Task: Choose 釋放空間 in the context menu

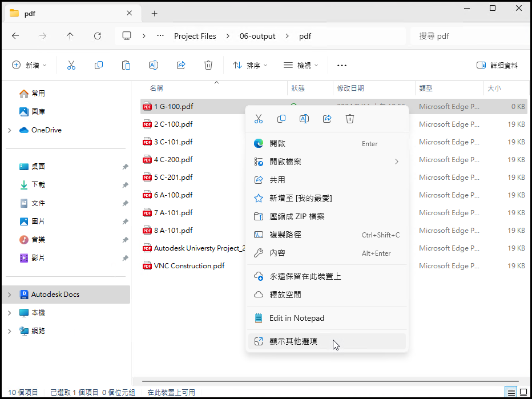Action: [x=327, y=295]
